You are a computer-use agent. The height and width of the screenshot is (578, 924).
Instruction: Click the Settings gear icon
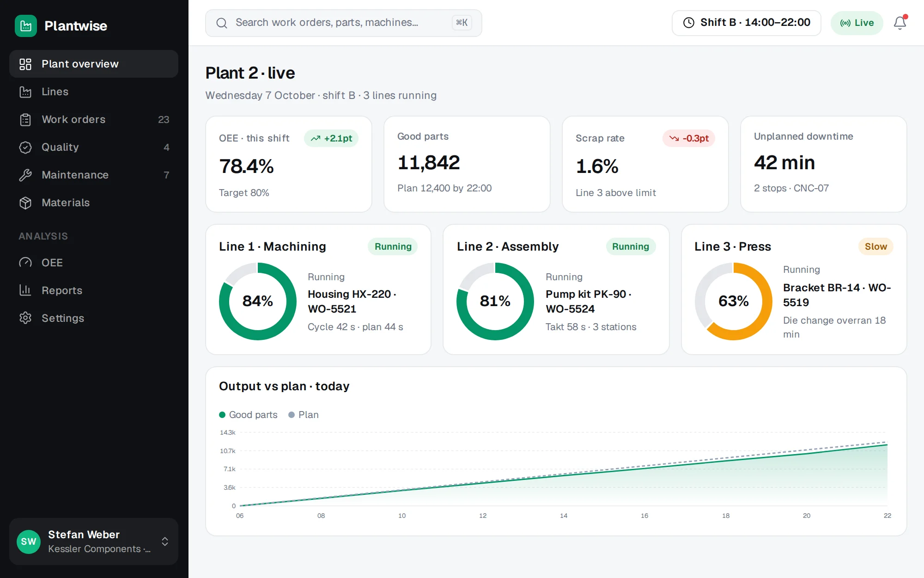click(25, 318)
